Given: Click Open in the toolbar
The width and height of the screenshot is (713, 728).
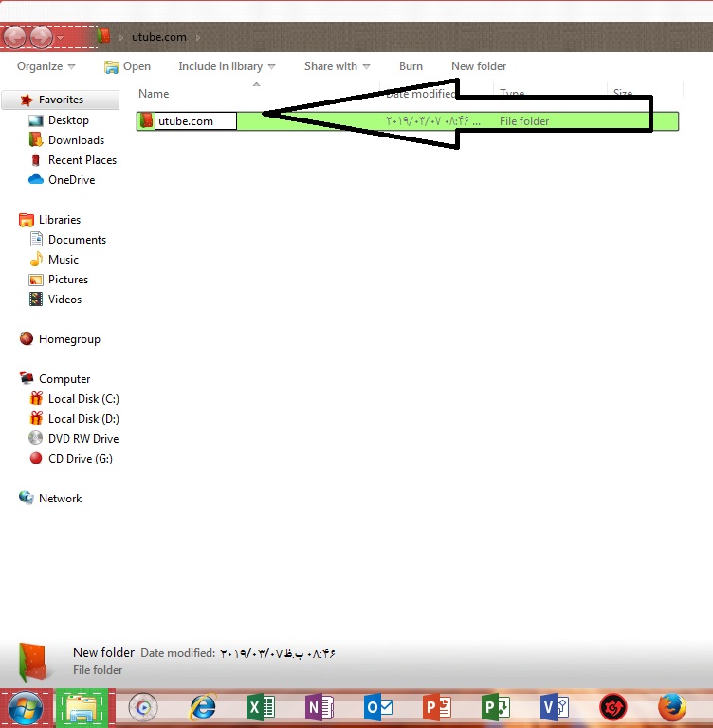Looking at the screenshot, I should click(127, 67).
